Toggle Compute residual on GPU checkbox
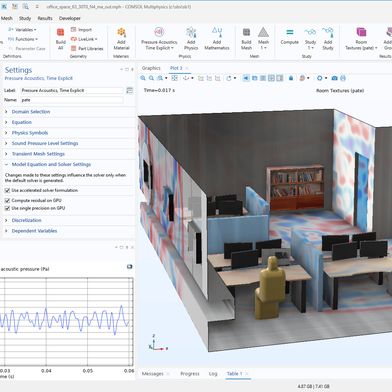Viewport: 392px width, 392px height. point(7,200)
